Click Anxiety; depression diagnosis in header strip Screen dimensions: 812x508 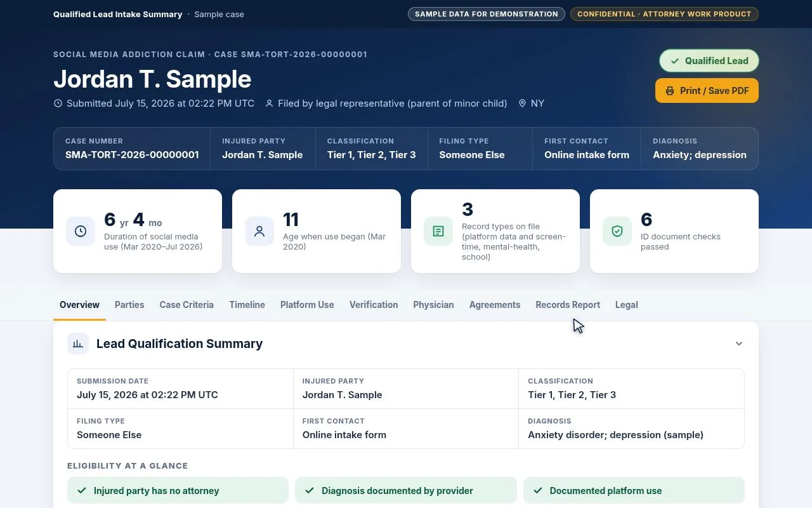click(700, 155)
